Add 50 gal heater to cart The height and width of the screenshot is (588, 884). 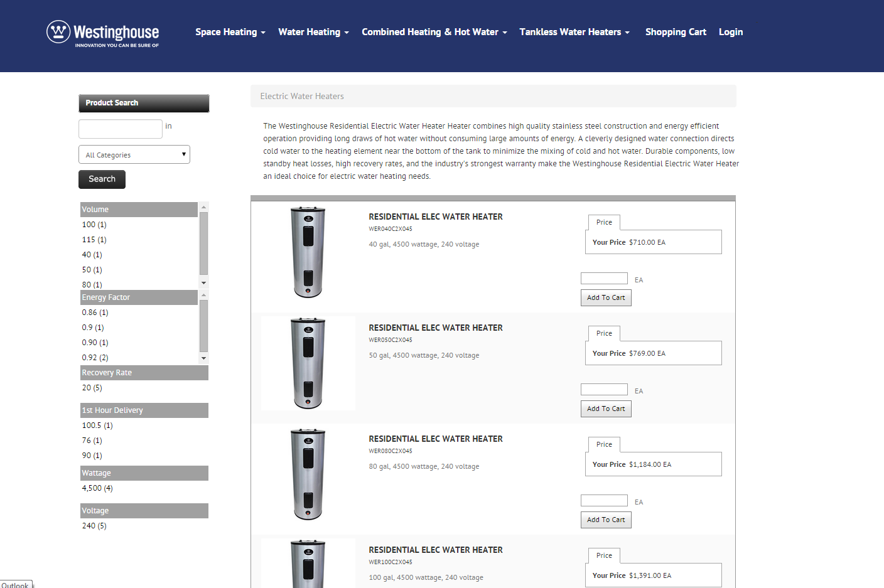(606, 409)
